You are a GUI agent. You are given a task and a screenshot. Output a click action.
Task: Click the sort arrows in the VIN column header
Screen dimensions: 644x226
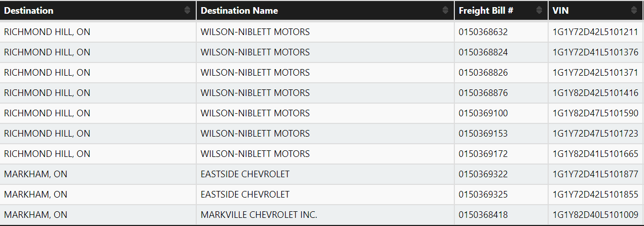coord(634,10)
